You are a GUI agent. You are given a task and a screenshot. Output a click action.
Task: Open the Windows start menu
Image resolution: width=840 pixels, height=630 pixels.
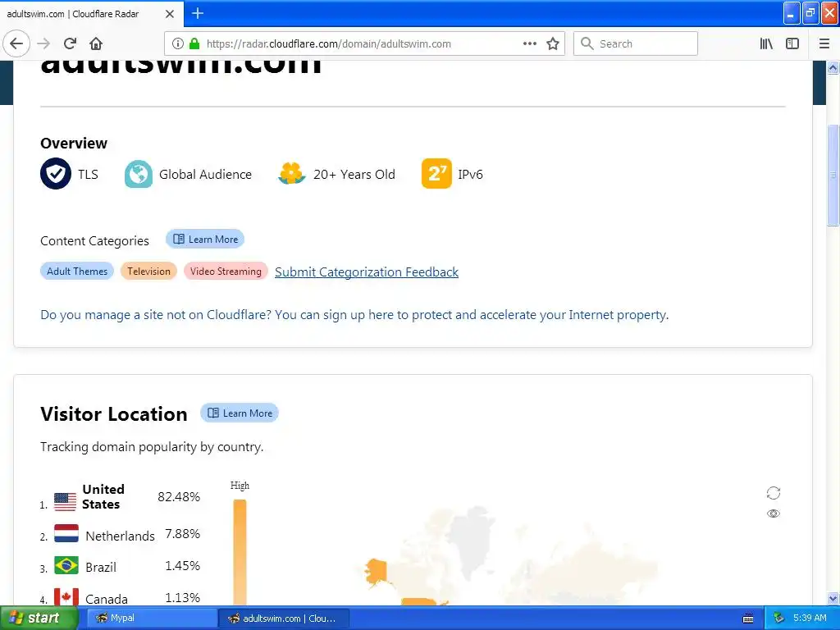[x=39, y=618]
